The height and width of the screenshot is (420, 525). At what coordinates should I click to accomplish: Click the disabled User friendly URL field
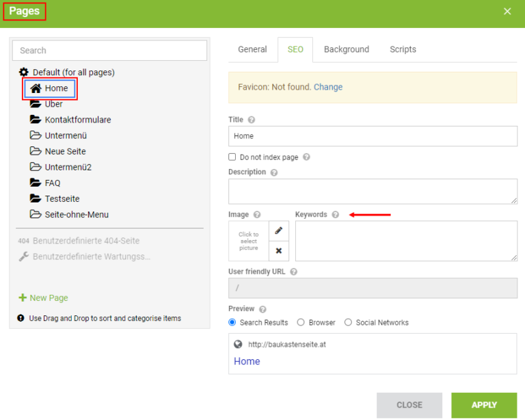pyautogui.click(x=373, y=288)
